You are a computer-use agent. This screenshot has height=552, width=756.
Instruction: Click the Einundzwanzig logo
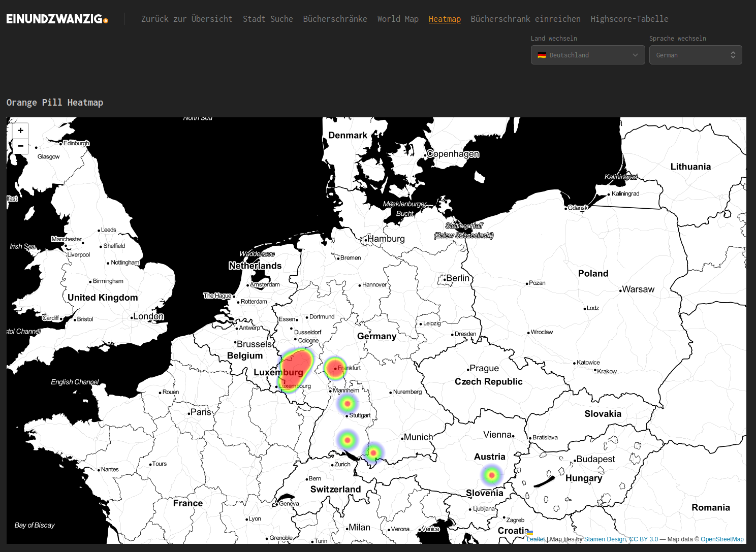[x=57, y=19]
